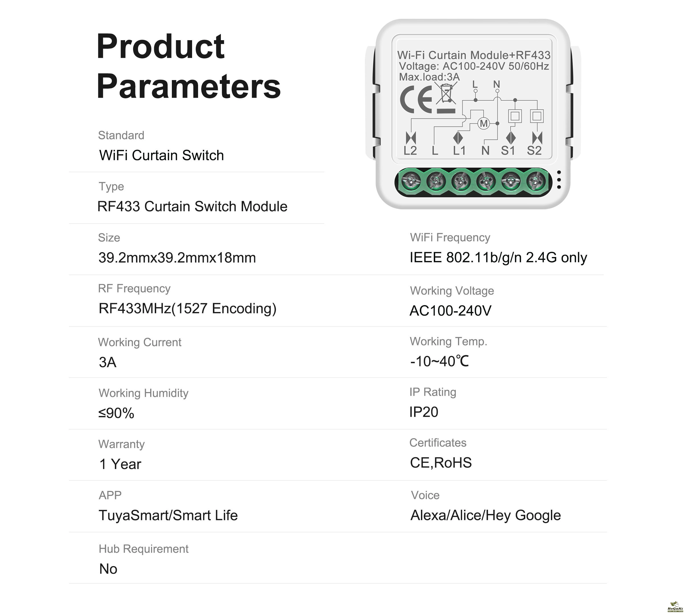Image resolution: width=684 pixels, height=616 pixels.
Task: Select the WiFi Curtain Switch text
Action: point(162,155)
